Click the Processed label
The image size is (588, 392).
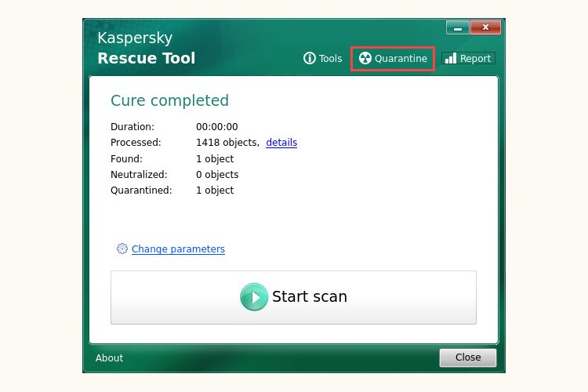pos(136,143)
